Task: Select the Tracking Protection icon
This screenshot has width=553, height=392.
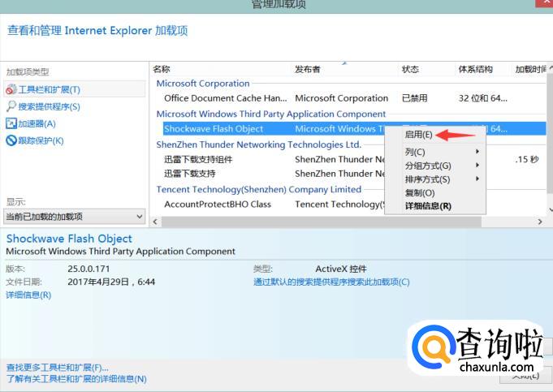Action: click(x=11, y=140)
